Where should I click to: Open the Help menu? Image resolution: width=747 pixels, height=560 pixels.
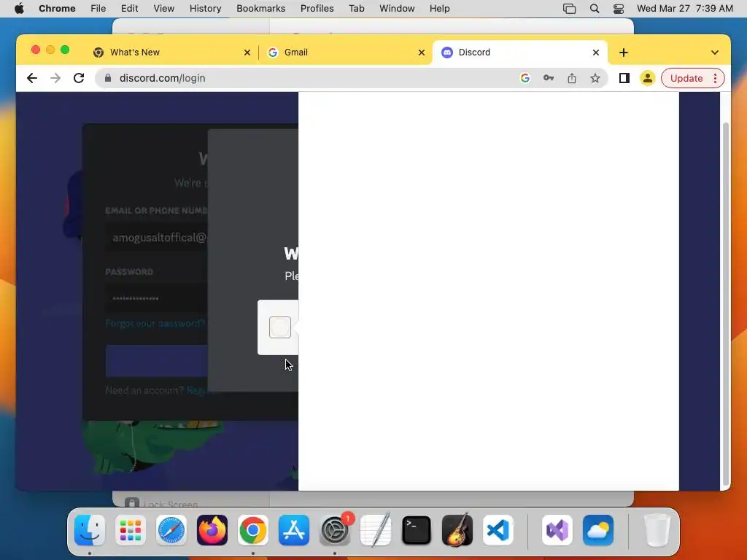[x=439, y=9]
